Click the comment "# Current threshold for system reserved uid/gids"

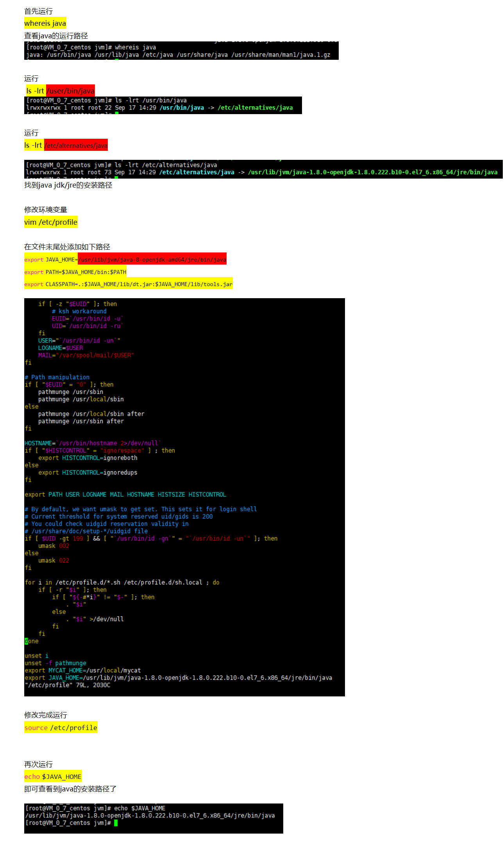click(119, 517)
